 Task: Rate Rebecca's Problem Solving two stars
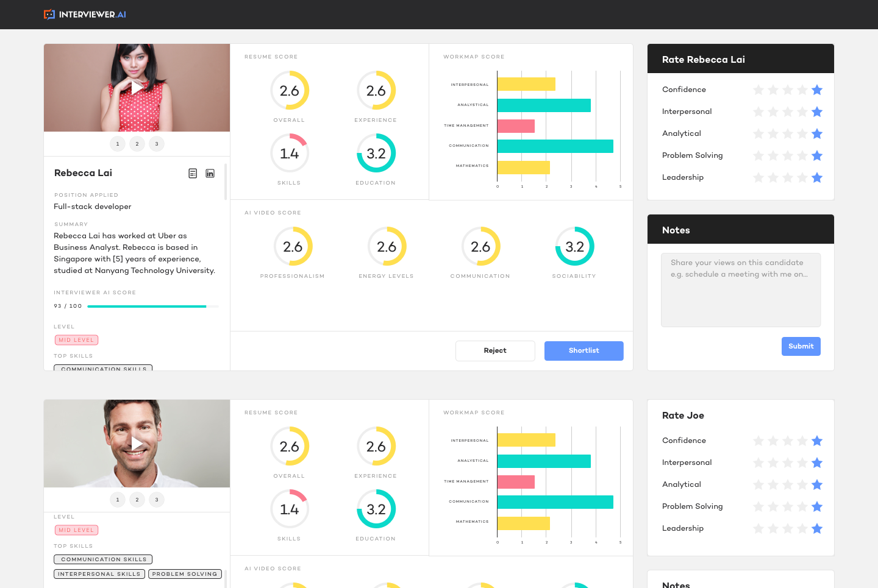click(773, 156)
